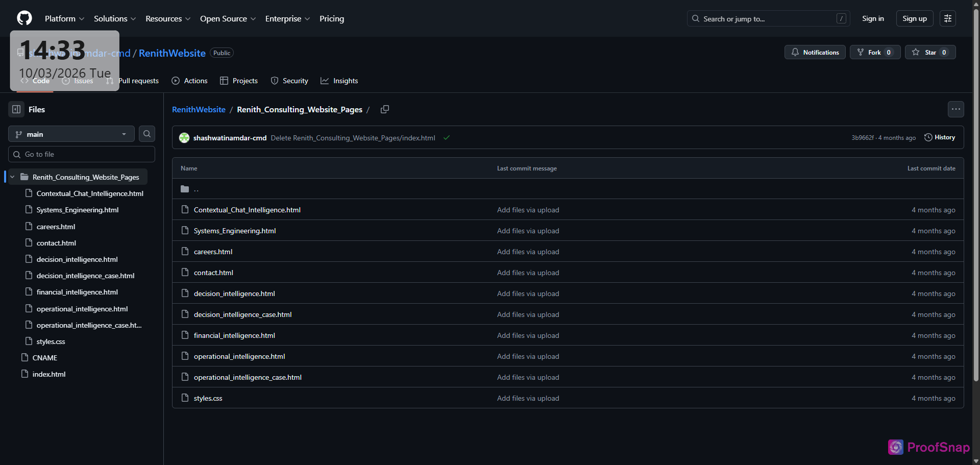Click the RenithWebsite repository title link
This screenshot has height=465, width=980.
(172, 53)
